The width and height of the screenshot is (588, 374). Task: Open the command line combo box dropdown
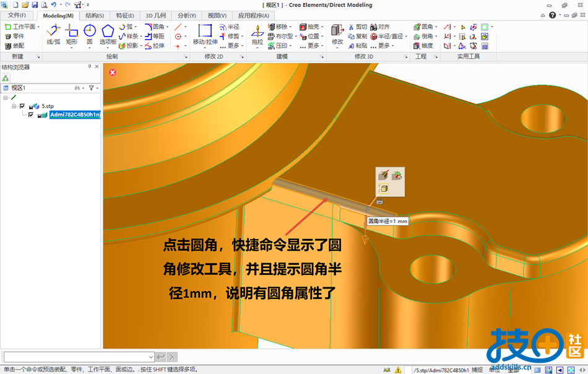coord(150,357)
